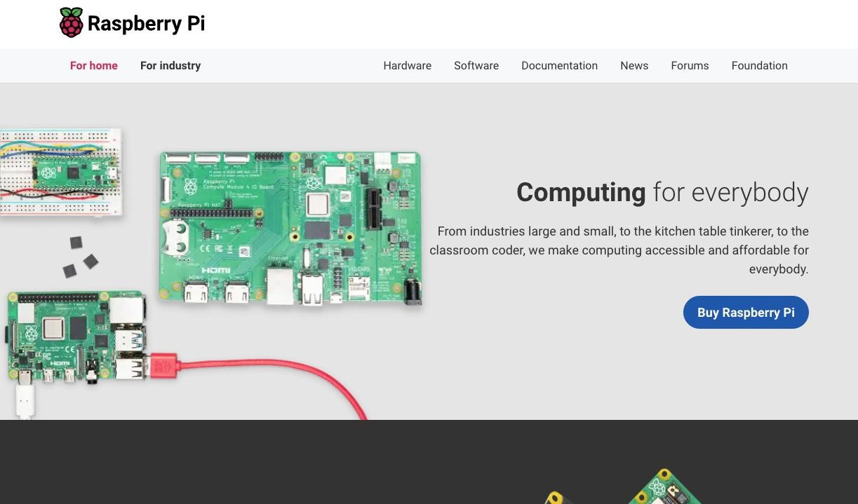858x504 pixels.
Task: Go to the Documentation page
Action: coord(559,66)
